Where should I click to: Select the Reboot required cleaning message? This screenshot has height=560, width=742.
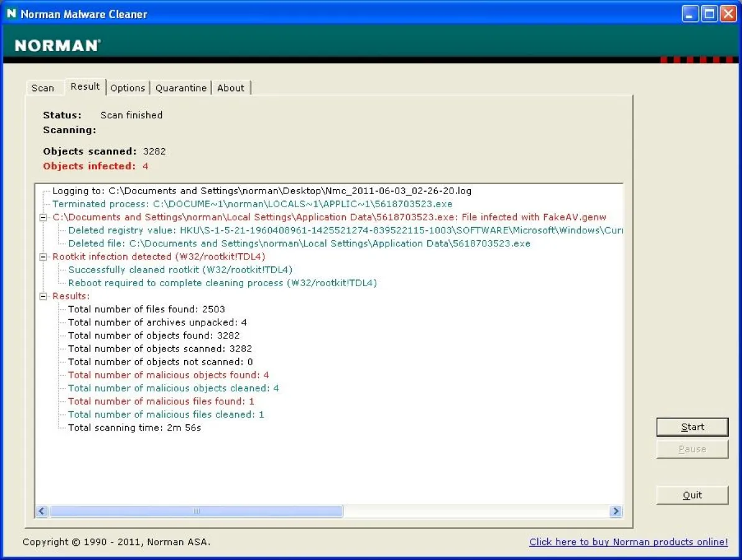221,282
